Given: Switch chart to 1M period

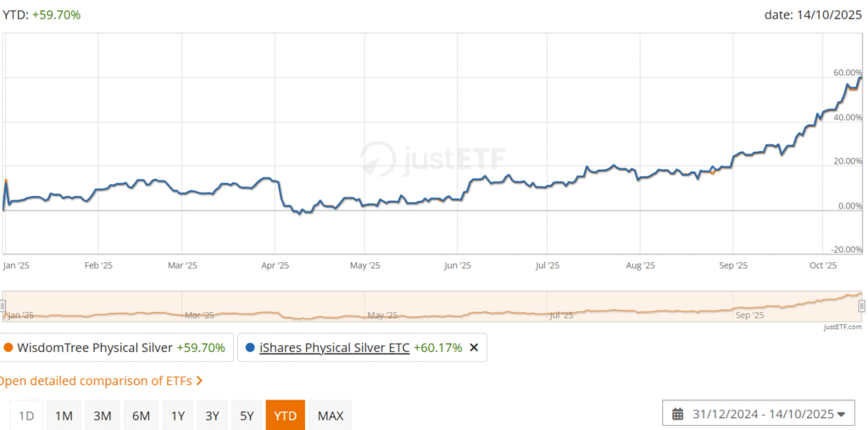Looking at the screenshot, I should click(x=64, y=416).
